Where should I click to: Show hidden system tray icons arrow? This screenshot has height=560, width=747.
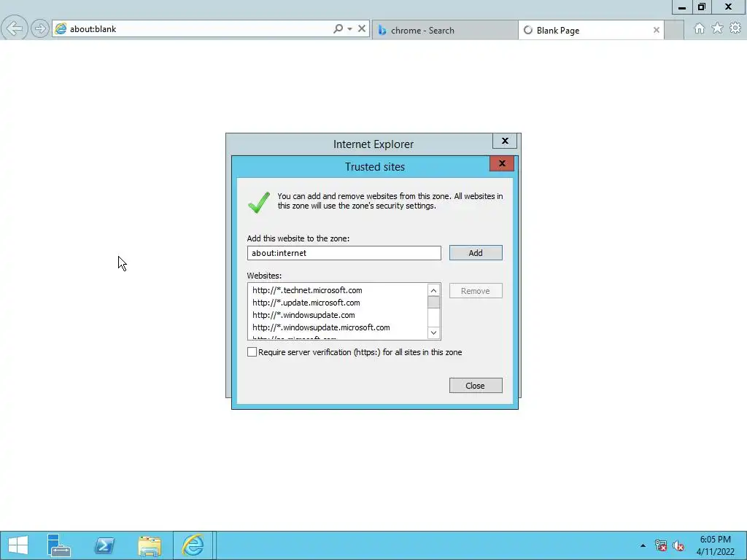[643, 545]
